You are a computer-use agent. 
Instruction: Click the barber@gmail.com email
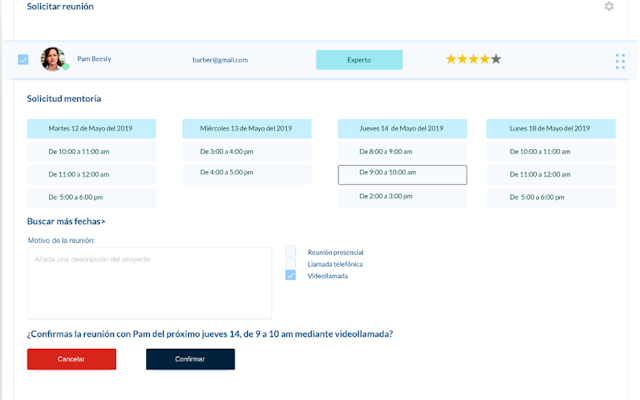point(220,60)
